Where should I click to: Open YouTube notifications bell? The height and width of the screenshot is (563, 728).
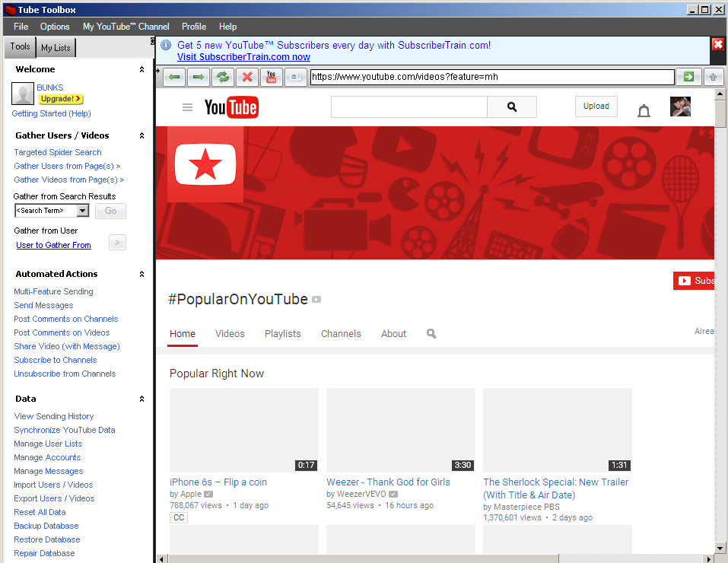pos(644,110)
